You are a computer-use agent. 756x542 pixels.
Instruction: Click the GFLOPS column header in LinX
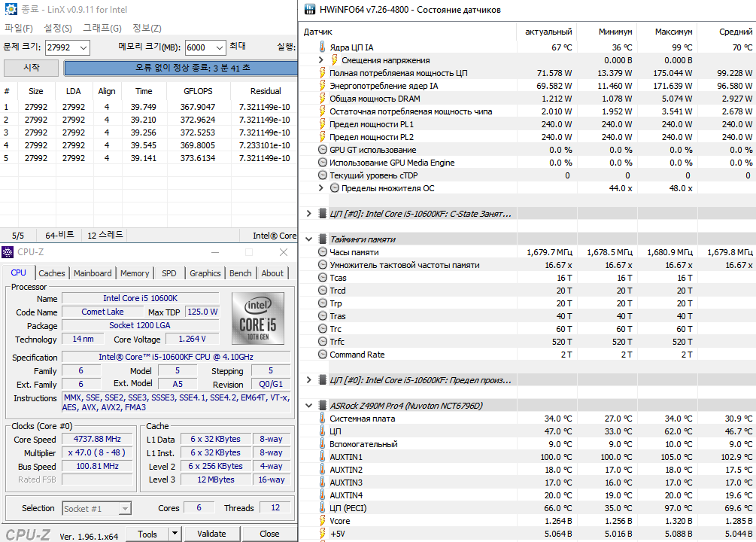coord(198,91)
